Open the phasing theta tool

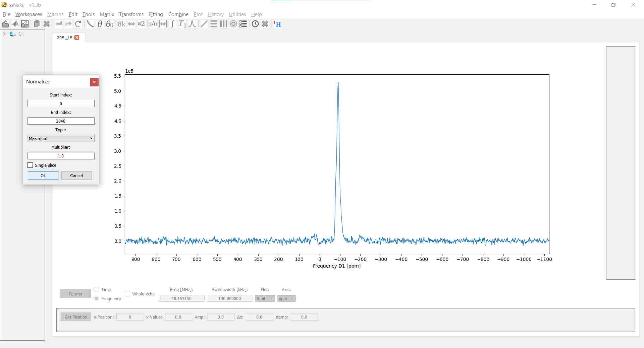pos(100,24)
